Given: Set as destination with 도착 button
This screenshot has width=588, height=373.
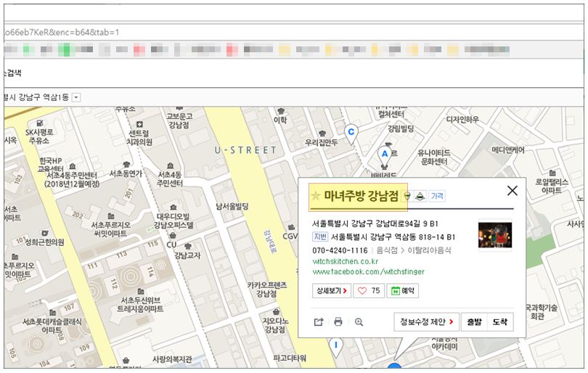Looking at the screenshot, I should coord(500,321).
